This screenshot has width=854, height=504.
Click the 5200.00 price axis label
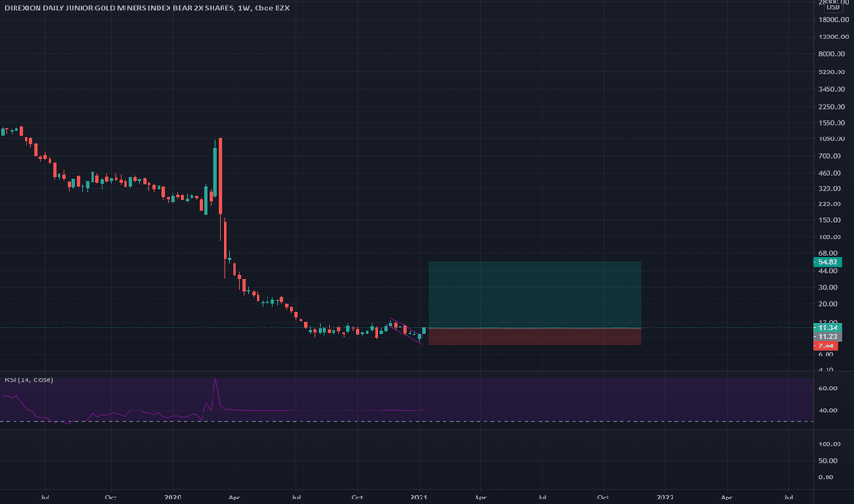833,71
